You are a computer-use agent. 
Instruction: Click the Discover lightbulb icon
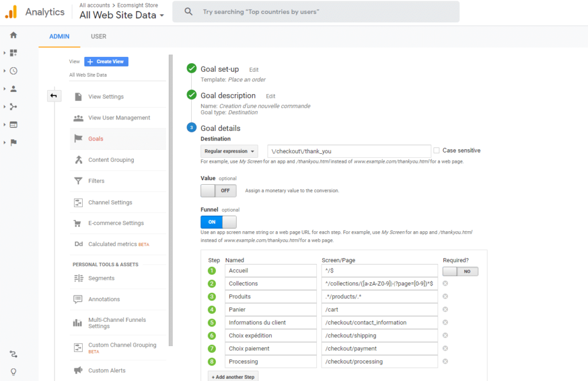tap(14, 372)
